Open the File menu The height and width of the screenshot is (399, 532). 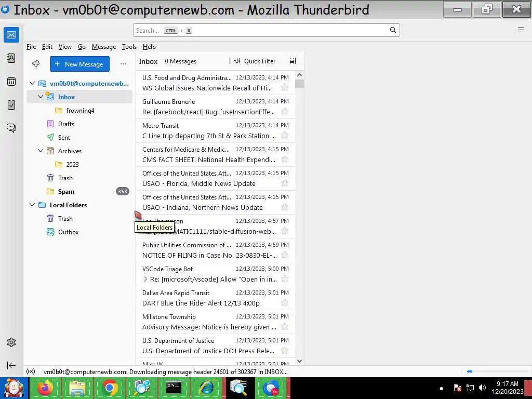point(31,47)
